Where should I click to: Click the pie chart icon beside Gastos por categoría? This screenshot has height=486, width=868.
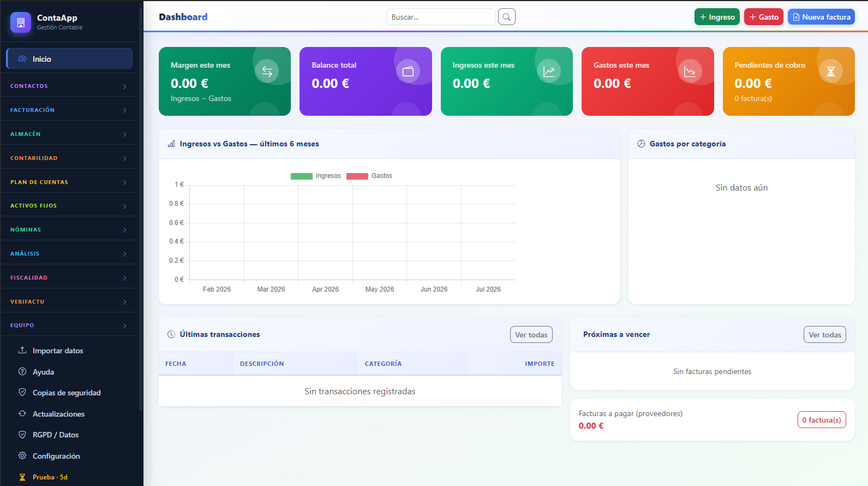(x=641, y=144)
